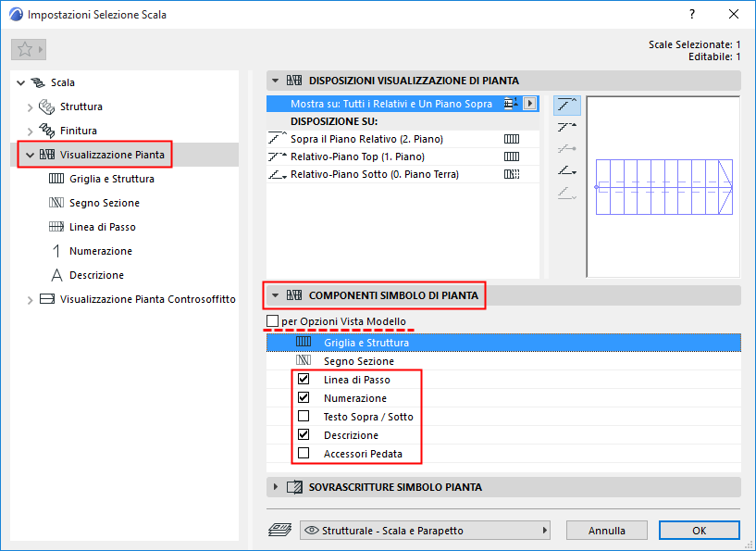756x551 pixels.
Task: Collapse Disposizioni Visualizzazione di Pianta panel
Action: (x=276, y=81)
